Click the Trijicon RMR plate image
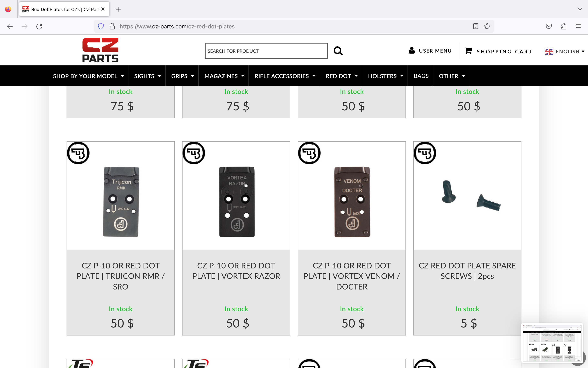588x368 pixels. click(121, 202)
